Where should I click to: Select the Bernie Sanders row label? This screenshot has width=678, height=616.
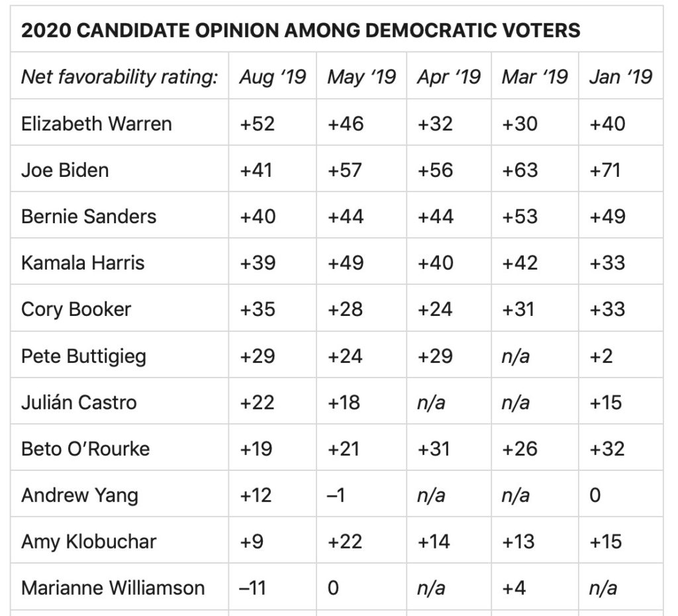[89, 216]
